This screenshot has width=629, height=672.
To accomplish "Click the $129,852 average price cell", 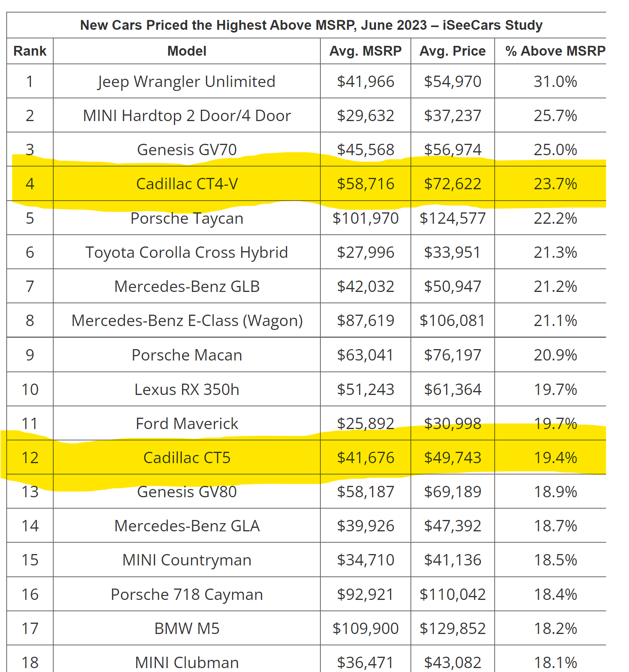I will click(452, 629).
